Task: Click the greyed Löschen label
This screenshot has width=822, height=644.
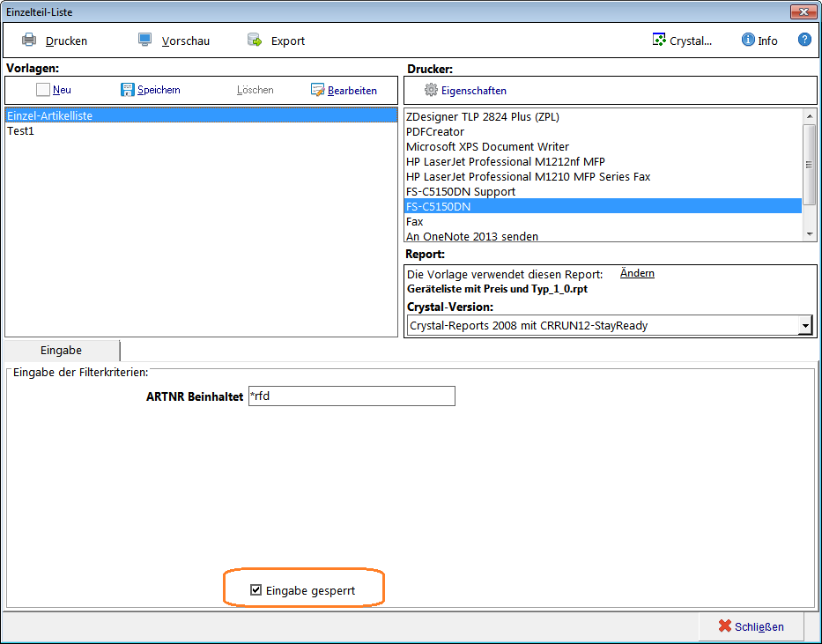Action: (x=255, y=90)
